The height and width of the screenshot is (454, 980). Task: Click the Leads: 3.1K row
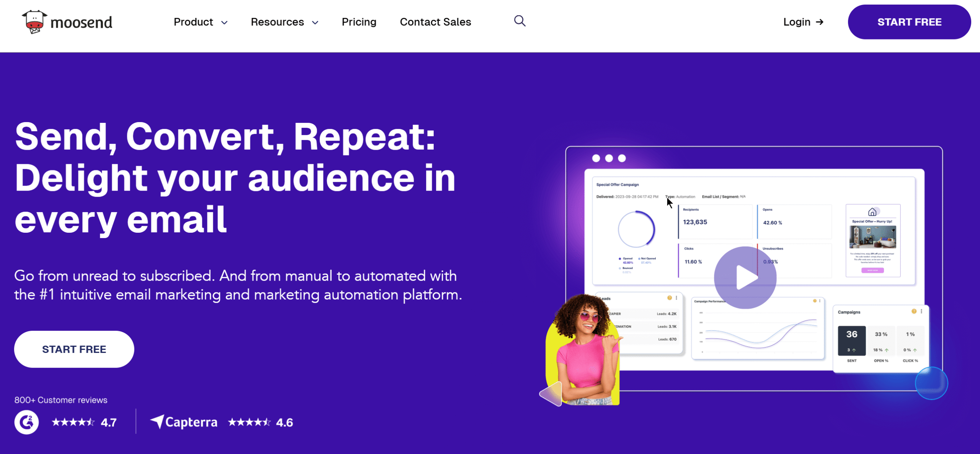point(645,327)
